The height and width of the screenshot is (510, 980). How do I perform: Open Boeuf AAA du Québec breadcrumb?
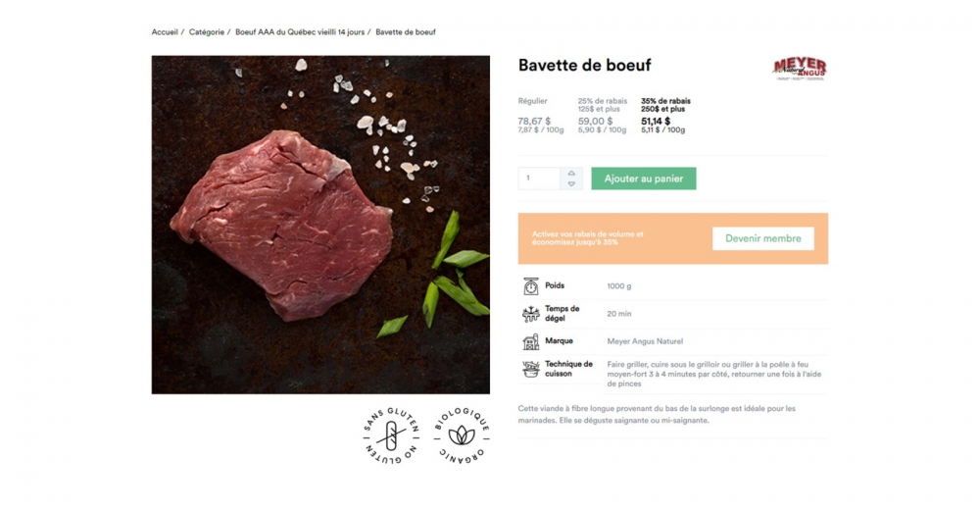(299, 32)
